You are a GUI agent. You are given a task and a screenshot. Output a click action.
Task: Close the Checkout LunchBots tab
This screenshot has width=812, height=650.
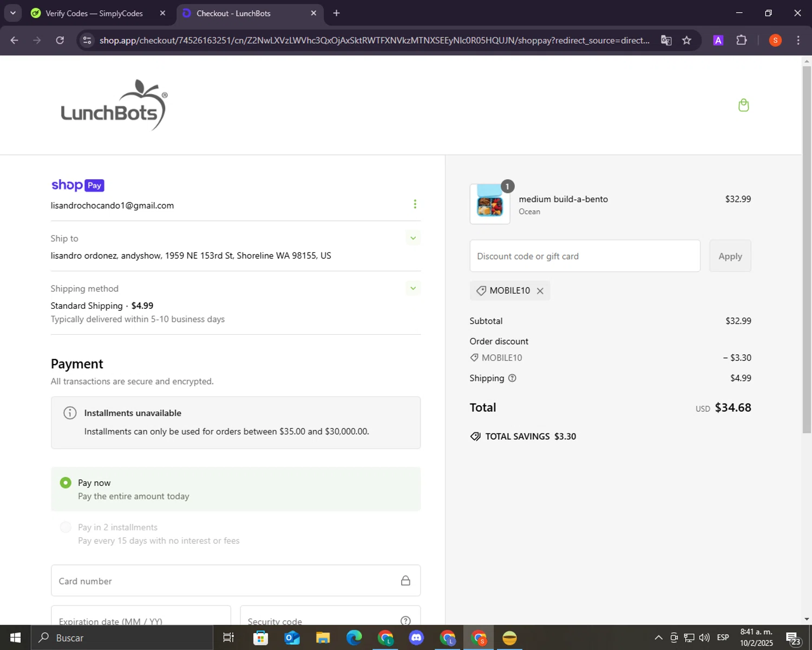(x=313, y=13)
